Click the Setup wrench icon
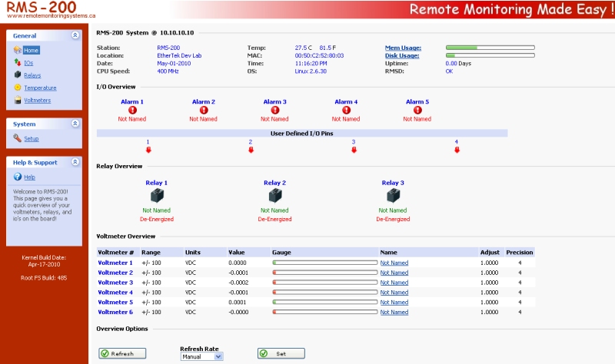 point(18,138)
